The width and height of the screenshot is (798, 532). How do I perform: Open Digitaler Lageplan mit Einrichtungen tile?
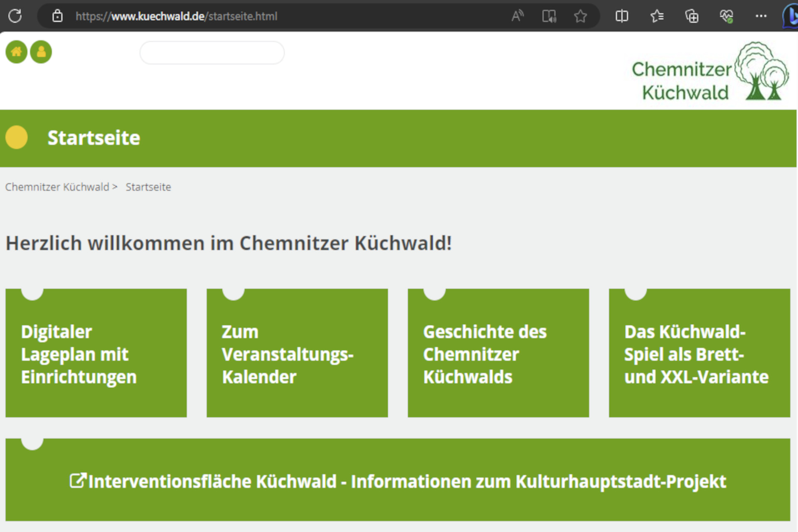96,353
